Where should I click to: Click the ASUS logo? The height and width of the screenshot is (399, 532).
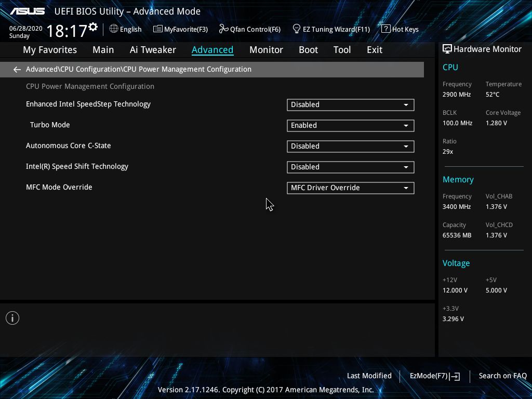pos(27,11)
